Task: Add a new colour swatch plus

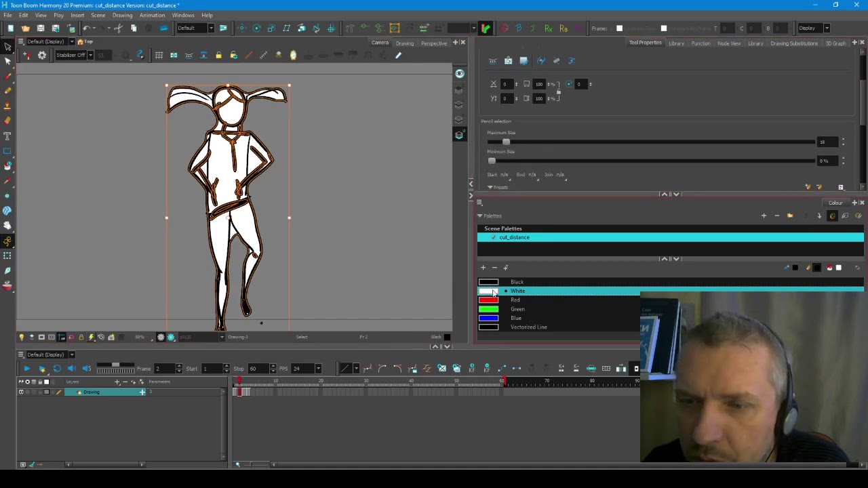Action: [x=483, y=268]
